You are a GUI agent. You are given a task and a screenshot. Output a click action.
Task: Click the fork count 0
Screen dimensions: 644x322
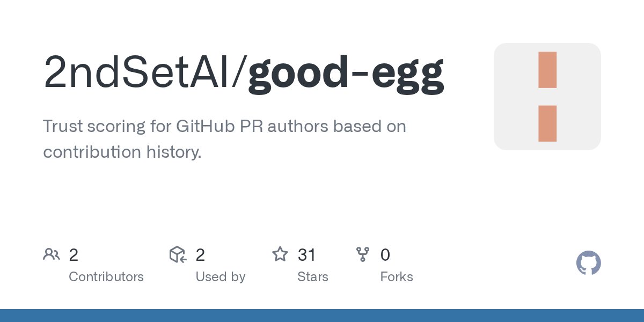coord(385,255)
